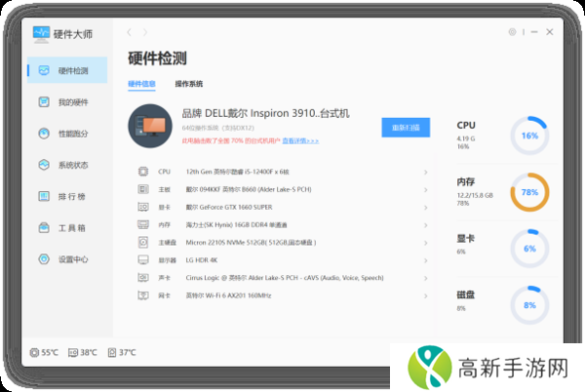Expand the Micron 2210S NVMe row chevron
Image resolution: width=585 pixels, height=392 pixels.
(x=426, y=243)
